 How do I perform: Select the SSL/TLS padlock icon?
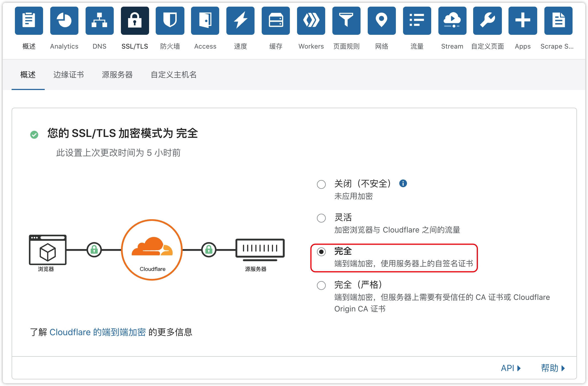point(135,21)
